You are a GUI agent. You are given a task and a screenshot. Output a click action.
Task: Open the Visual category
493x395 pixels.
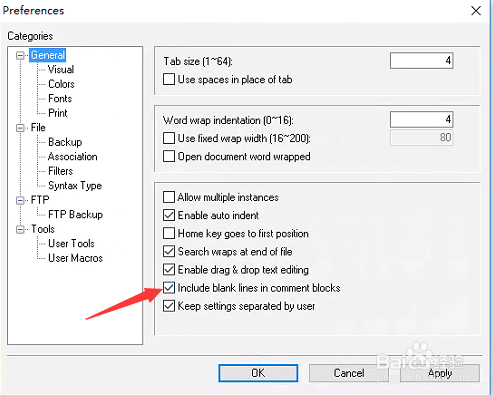pyautogui.click(x=61, y=69)
